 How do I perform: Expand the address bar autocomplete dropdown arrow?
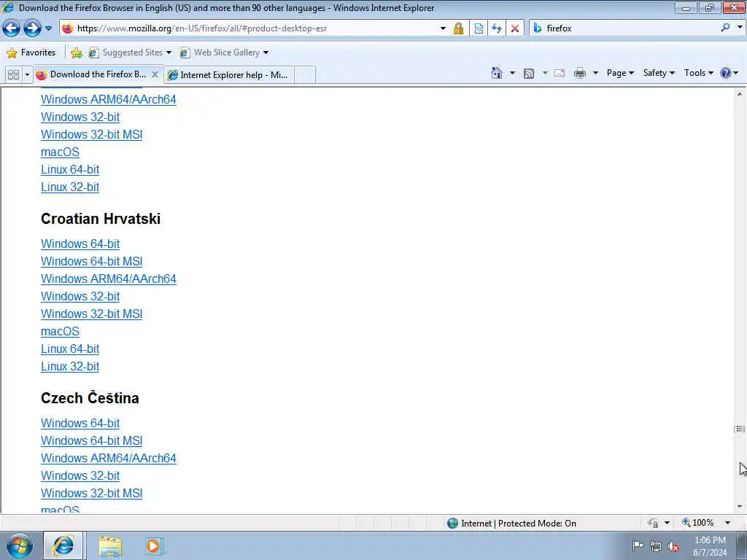click(x=443, y=28)
